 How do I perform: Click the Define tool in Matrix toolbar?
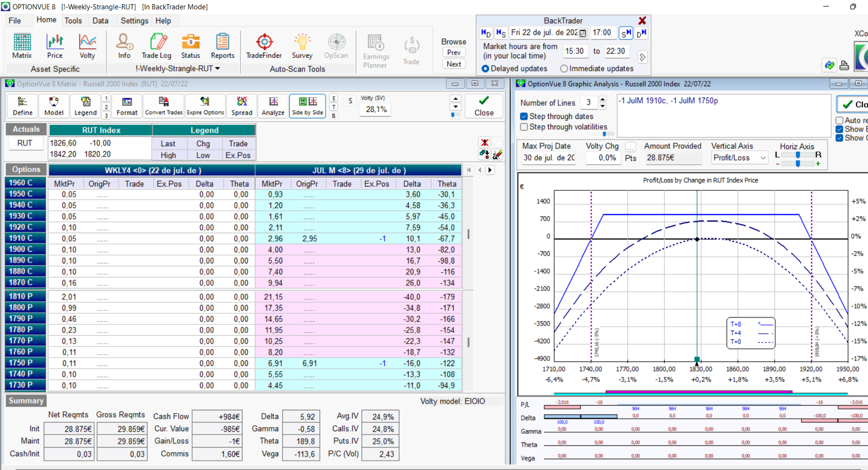click(x=22, y=106)
